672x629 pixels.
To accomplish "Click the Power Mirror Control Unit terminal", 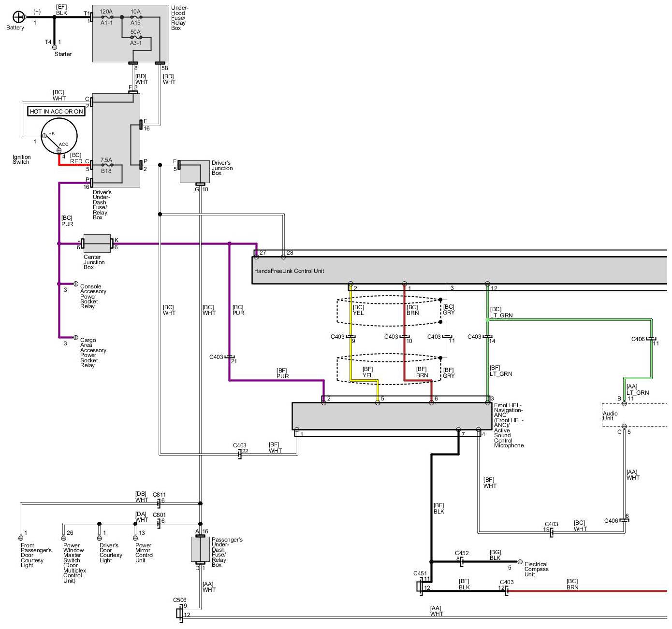I will (135, 538).
